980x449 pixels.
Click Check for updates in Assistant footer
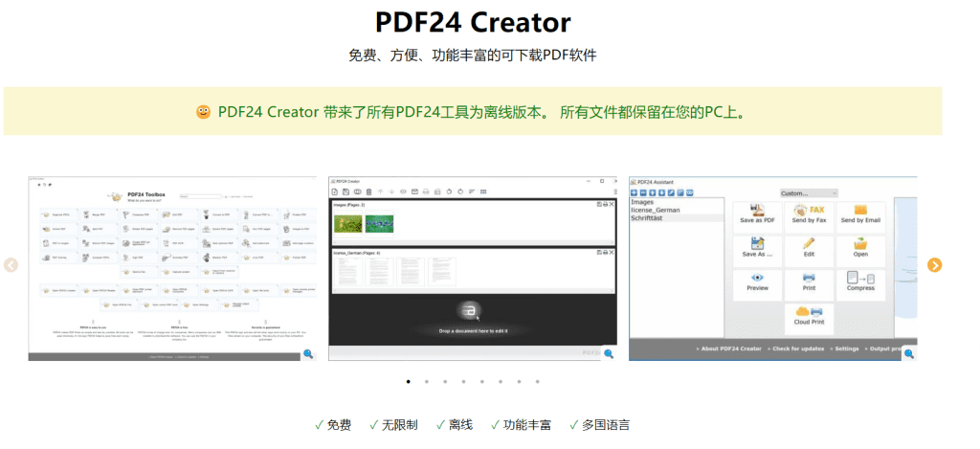[797, 348]
